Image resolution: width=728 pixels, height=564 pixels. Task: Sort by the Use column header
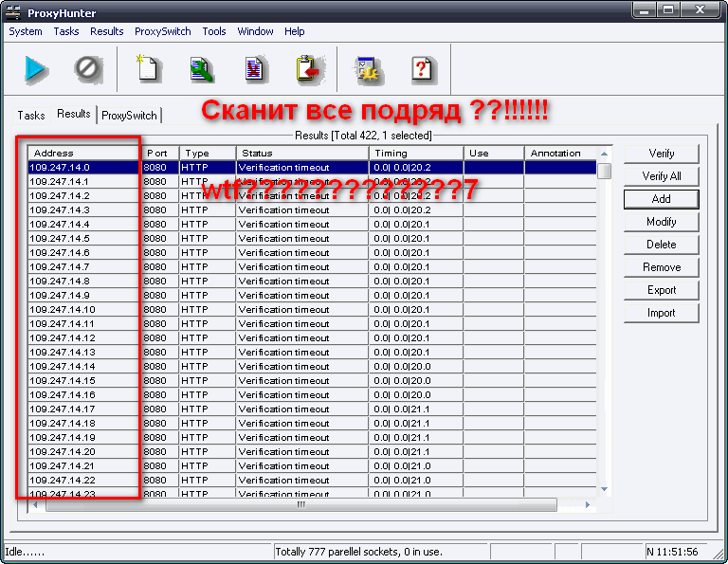[x=494, y=154]
